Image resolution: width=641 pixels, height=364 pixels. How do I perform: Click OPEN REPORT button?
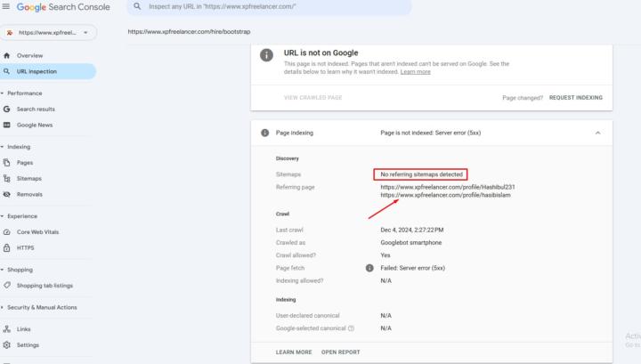(x=340, y=352)
